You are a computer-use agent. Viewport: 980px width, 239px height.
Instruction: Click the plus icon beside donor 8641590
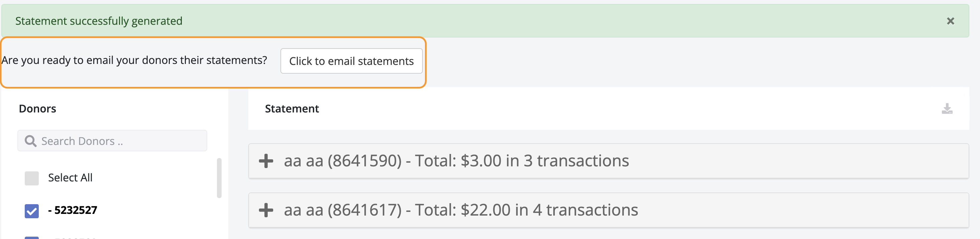point(267,160)
